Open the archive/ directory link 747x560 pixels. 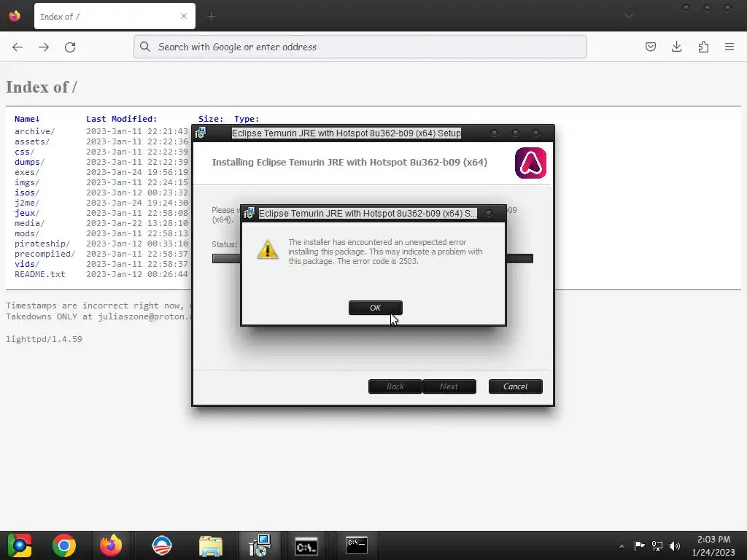pos(34,131)
